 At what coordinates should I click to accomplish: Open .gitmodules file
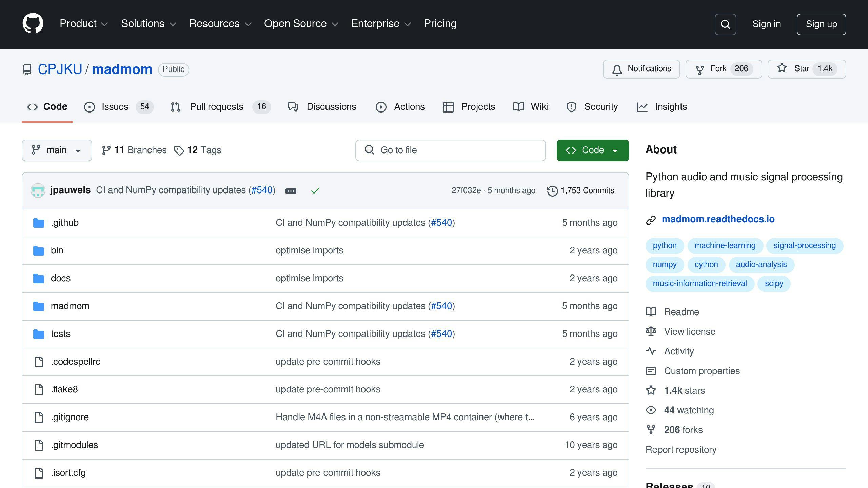[x=74, y=445]
